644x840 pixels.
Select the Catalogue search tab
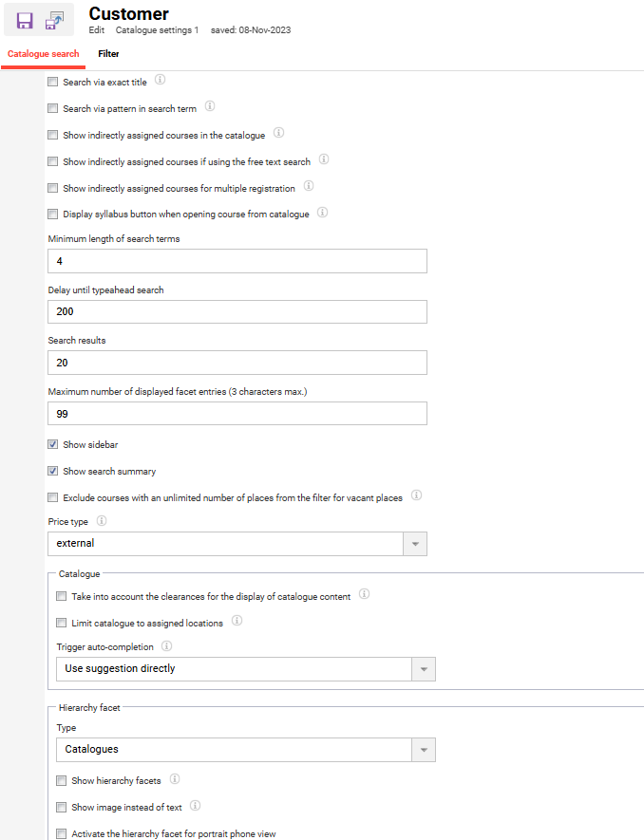(x=43, y=54)
